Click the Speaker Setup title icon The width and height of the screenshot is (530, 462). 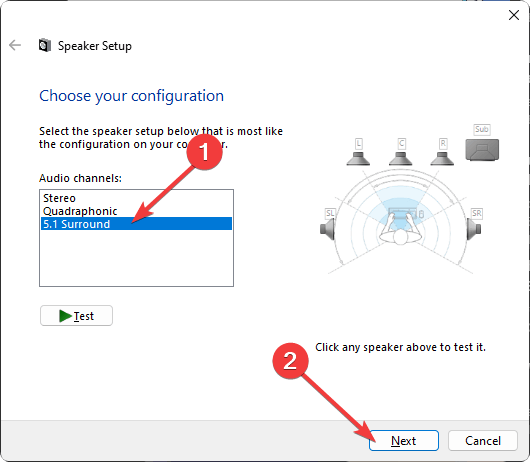45,45
